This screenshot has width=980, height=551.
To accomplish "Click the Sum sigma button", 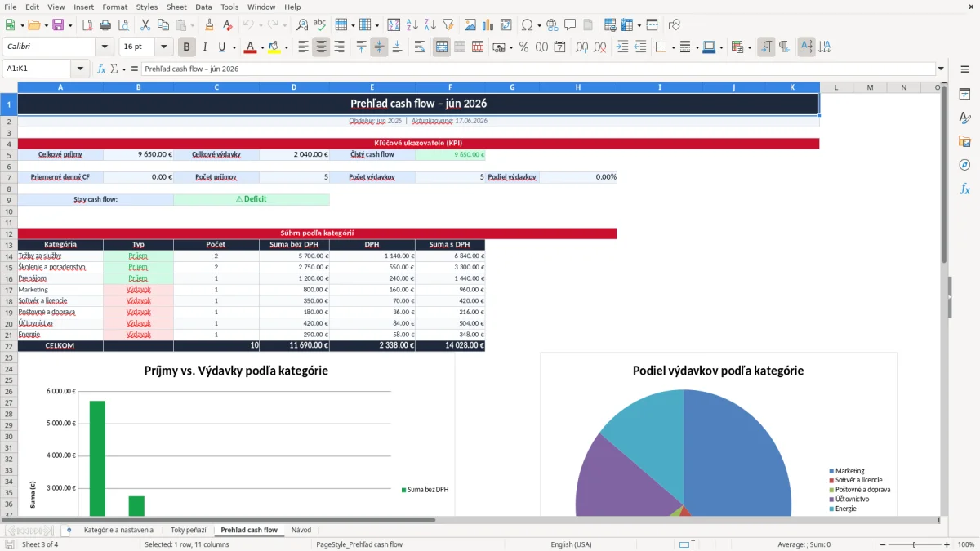I will [x=114, y=69].
